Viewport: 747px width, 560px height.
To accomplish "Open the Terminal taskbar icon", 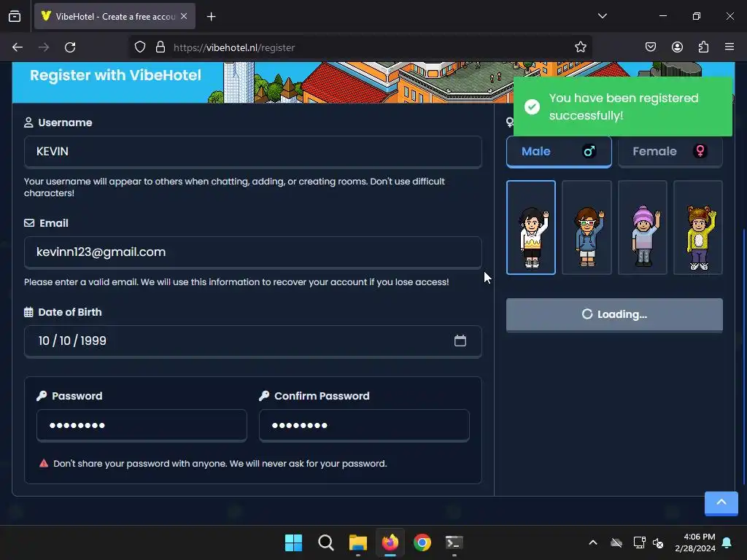I will pyautogui.click(x=454, y=542).
